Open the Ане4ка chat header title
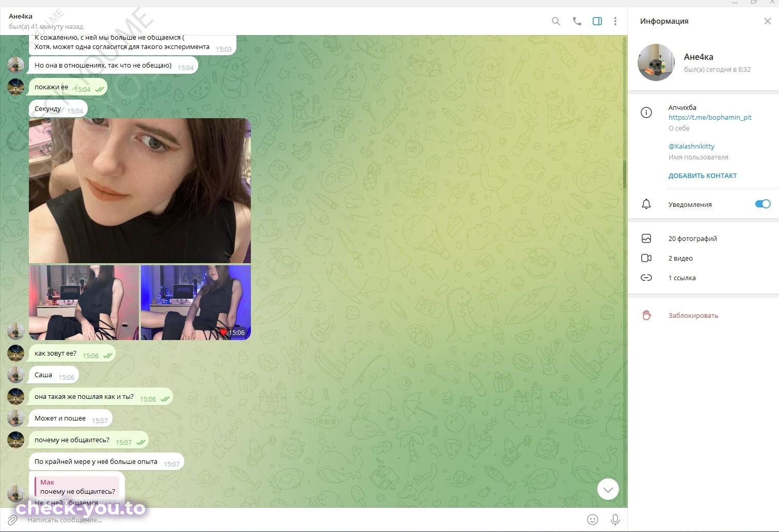The height and width of the screenshot is (532, 779). pyautogui.click(x=21, y=16)
